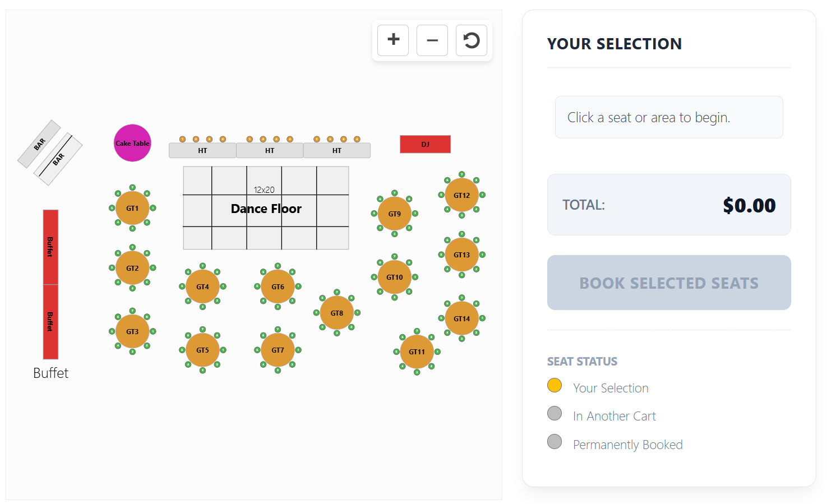
Task: Click the Permanently Booked status swatch
Action: pyautogui.click(x=555, y=442)
